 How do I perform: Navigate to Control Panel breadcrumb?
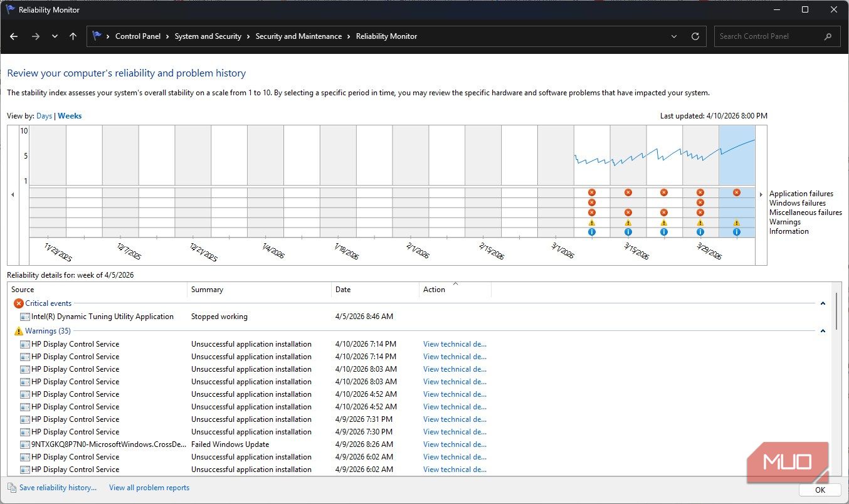(x=138, y=36)
